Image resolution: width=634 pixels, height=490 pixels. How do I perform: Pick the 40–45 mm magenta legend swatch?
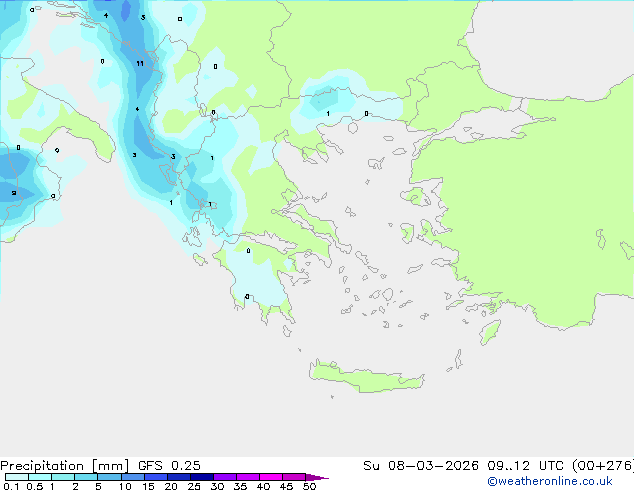pos(271,477)
